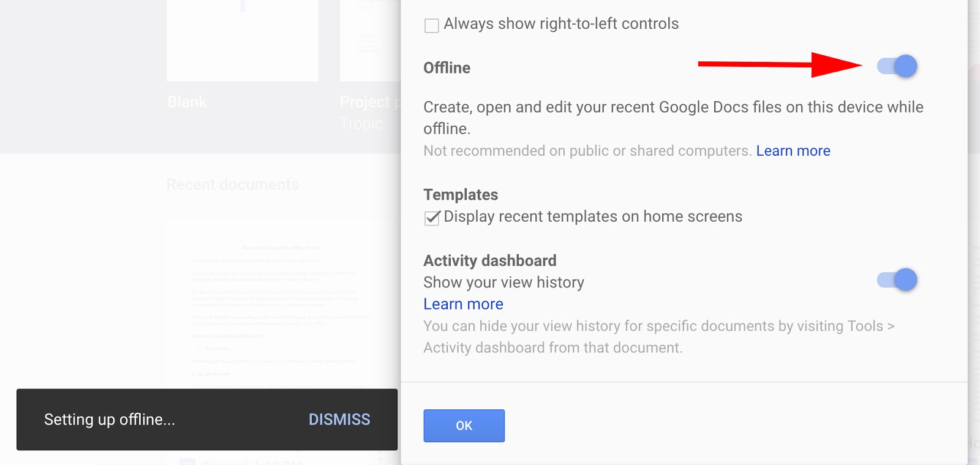
Task: Check Always show right-to-left controls
Action: pyautogui.click(x=432, y=26)
